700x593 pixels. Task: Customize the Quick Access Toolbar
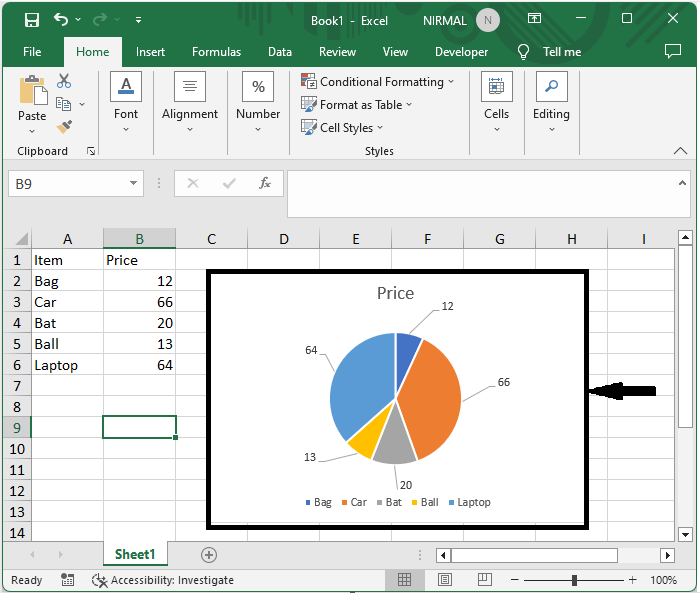[138, 20]
